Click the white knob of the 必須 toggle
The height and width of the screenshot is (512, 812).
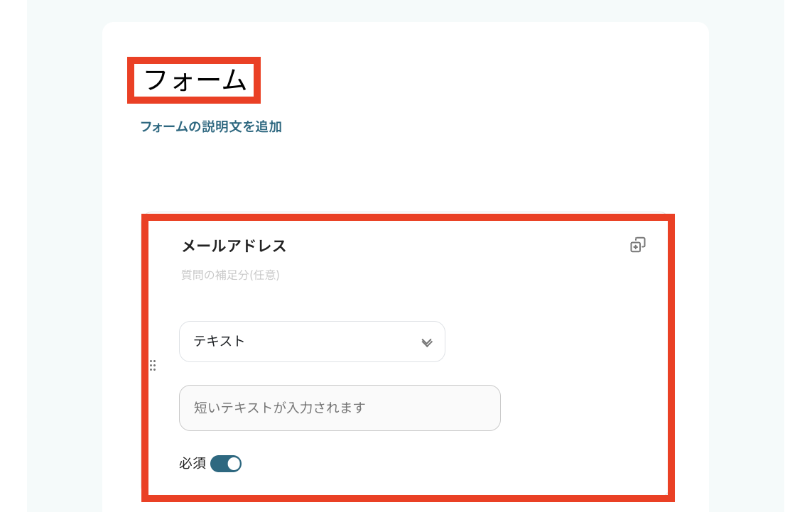[234, 463]
